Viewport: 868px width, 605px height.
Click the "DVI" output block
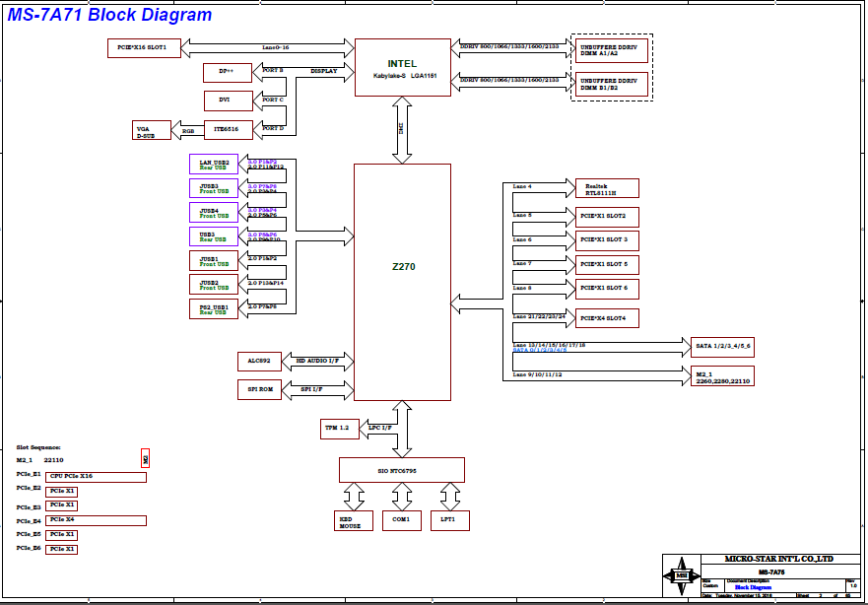[x=228, y=101]
